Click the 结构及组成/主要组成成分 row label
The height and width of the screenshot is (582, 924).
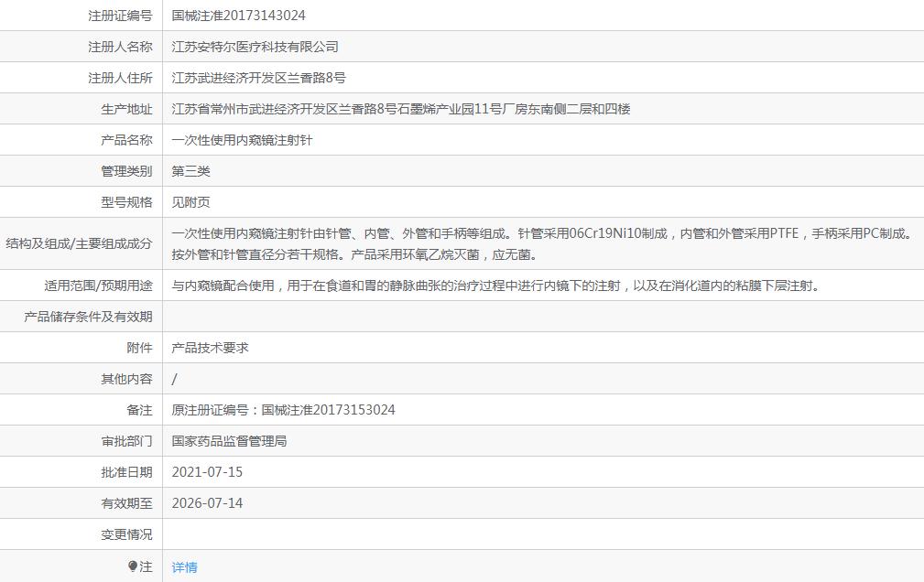click(79, 243)
